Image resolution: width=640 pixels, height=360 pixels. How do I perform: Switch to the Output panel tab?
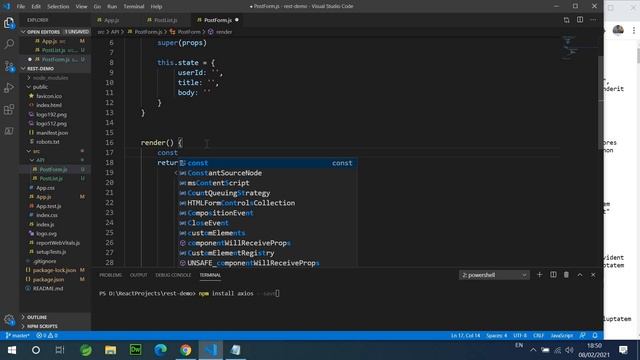coord(138,275)
